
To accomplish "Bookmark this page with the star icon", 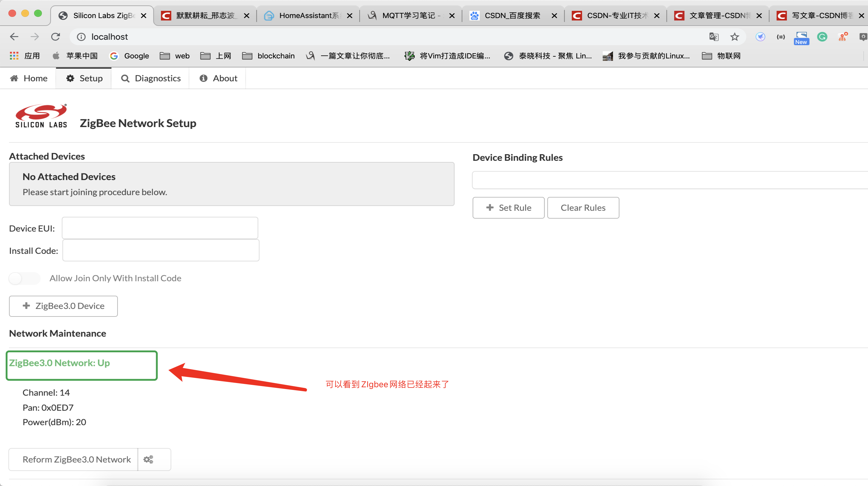I will pyautogui.click(x=734, y=37).
